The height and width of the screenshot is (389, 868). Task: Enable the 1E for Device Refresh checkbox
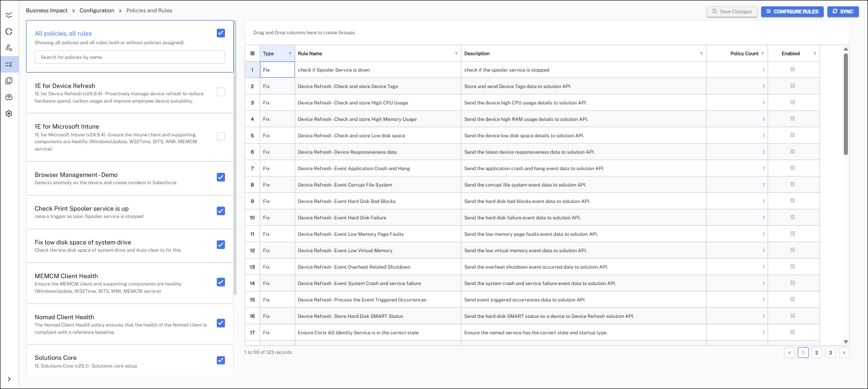click(x=221, y=92)
